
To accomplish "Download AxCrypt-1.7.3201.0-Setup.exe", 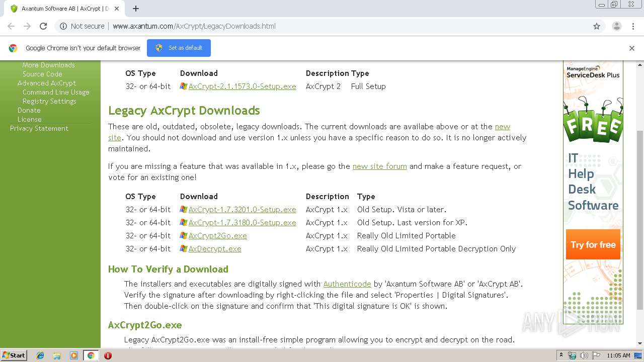I will tap(242, 210).
